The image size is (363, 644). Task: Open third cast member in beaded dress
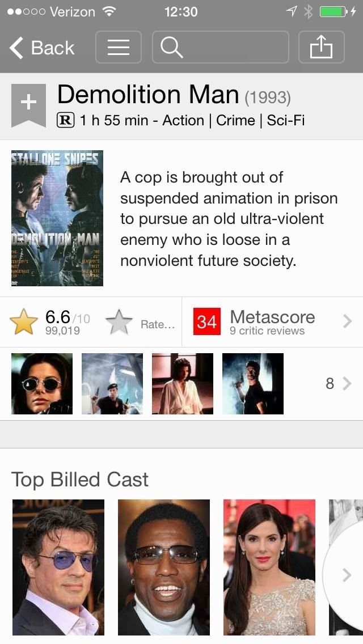pyautogui.click(x=269, y=567)
